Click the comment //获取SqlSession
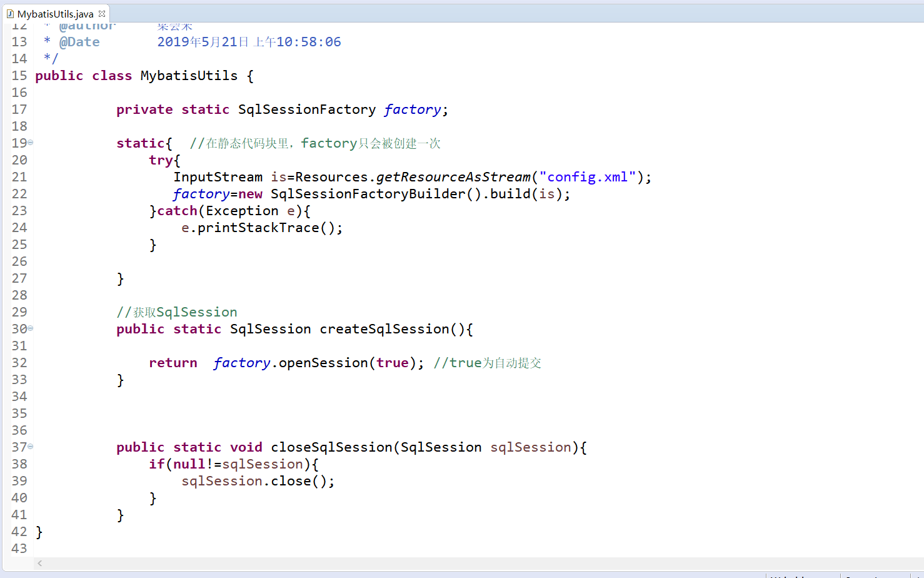 tap(177, 312)
